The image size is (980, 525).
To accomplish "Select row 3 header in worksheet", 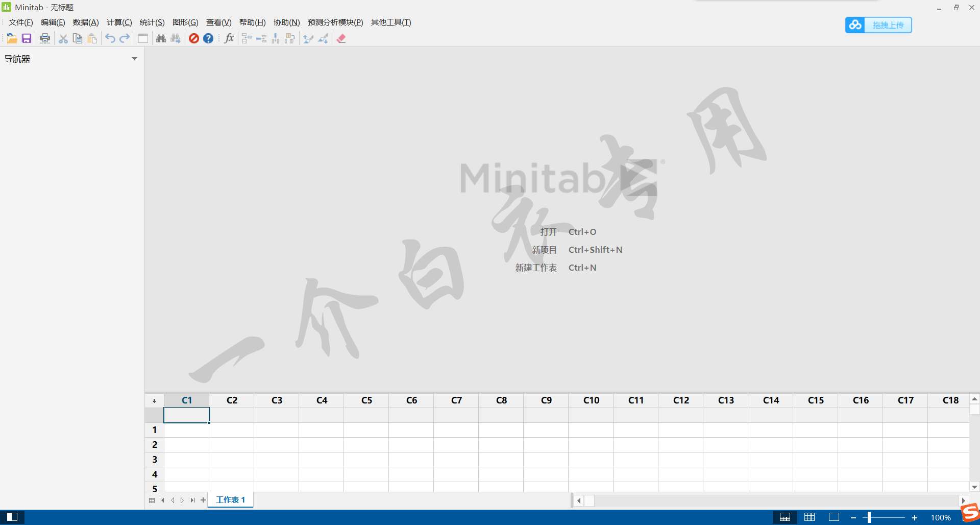I will [155, 460].
